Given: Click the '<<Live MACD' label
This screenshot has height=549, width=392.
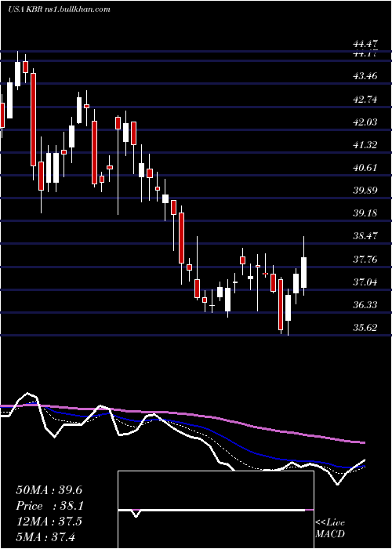Looking at the screenshot, I should point(330,528).
